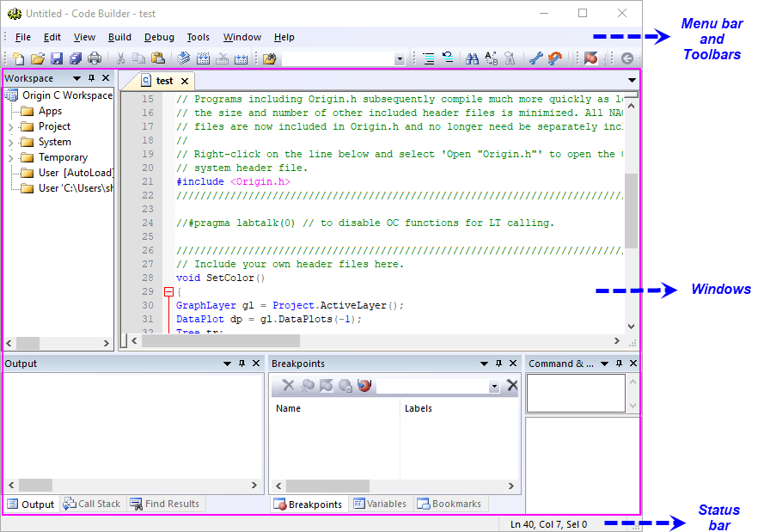
Task: Open the editor tab list dropdown arrow
Action: [632, 80]
